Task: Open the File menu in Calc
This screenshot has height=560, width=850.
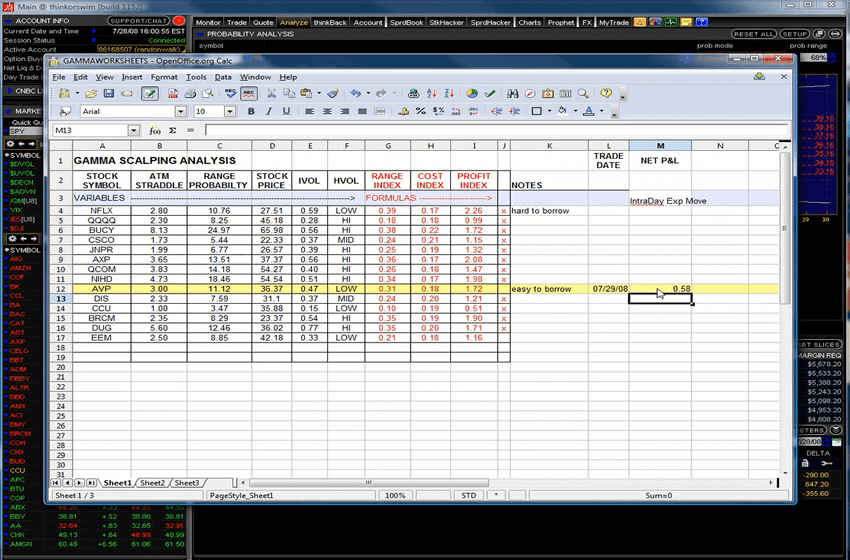Action: (59, 77)
